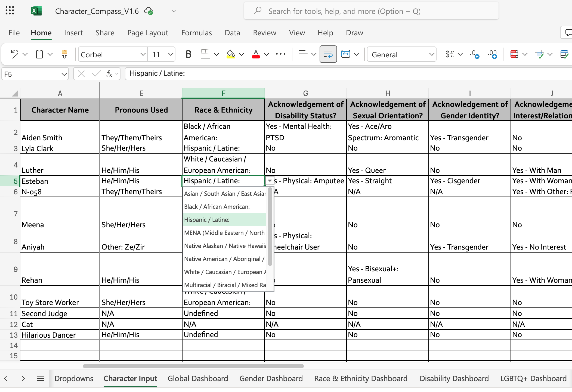Click the dropdown list scrollbar
Viewport: 572px width, 392px height.
pos(270,226)
